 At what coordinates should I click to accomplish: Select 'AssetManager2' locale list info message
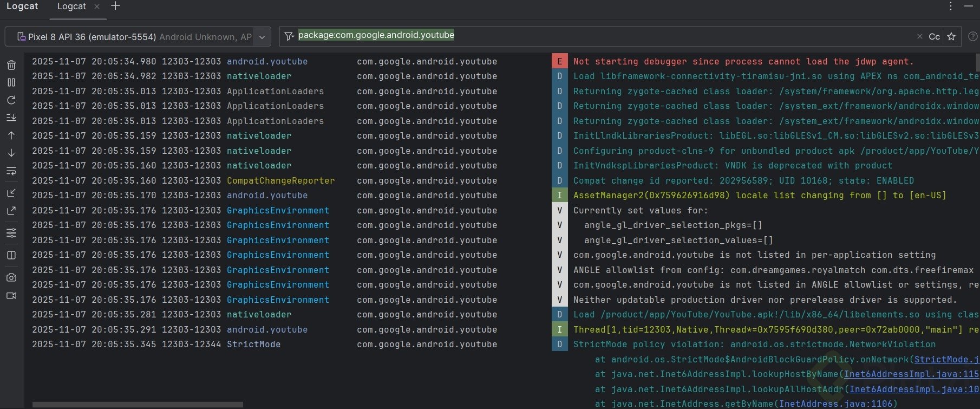[760, 195]
